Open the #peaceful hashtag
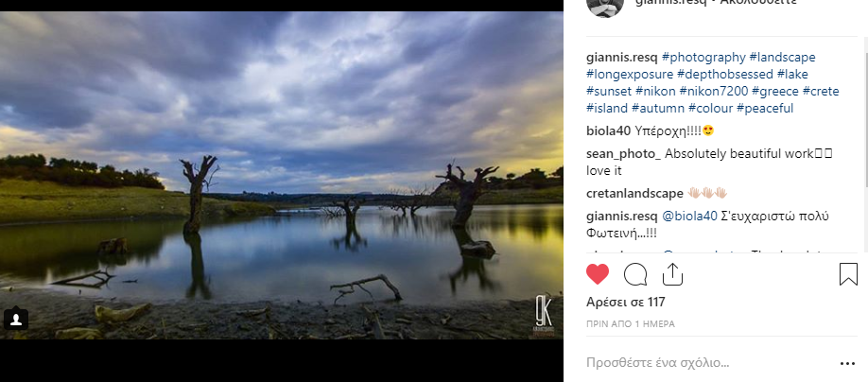The height and width of the screenshot is (382, 868). point(764,108)
